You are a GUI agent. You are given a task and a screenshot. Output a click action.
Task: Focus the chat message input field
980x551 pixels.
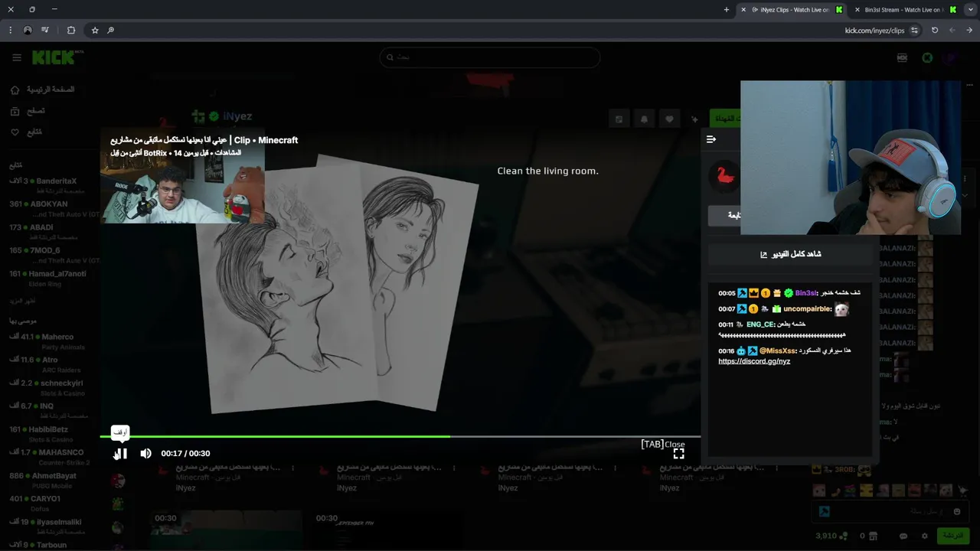tap(890, 511)
